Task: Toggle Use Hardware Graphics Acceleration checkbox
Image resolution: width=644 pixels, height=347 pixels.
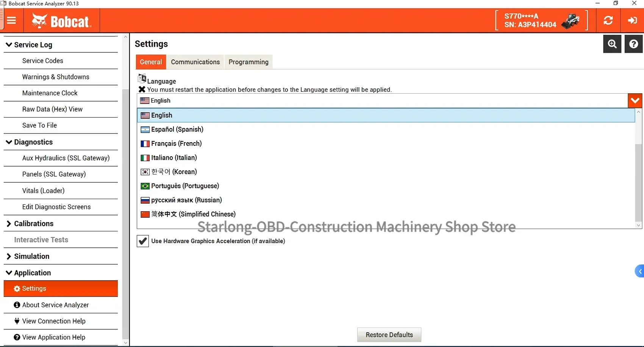Action: (x=142, y=241)
